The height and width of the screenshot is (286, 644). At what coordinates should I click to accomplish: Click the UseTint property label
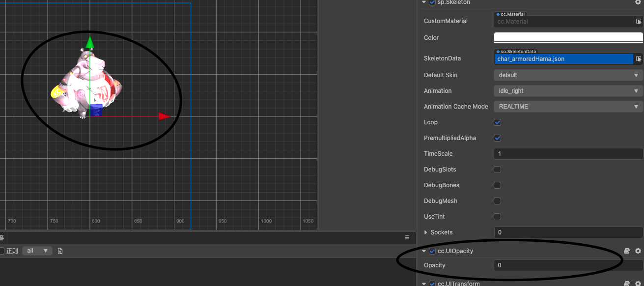coord(435,217)
